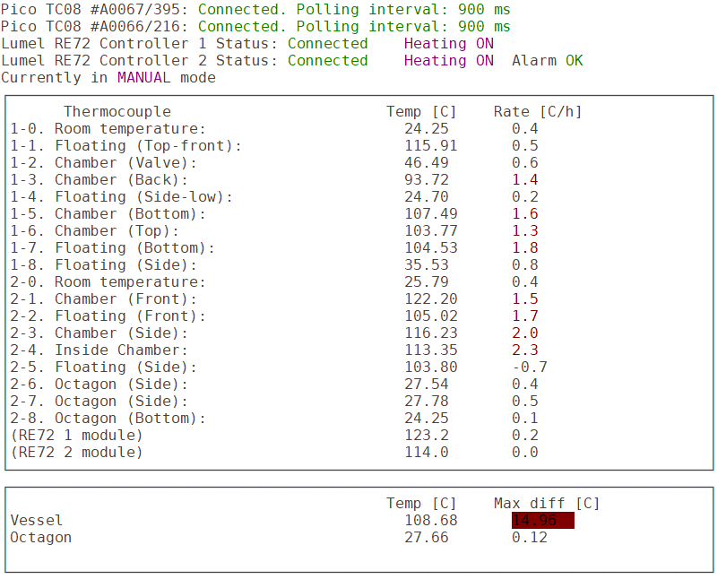Click the highlighted Vessel max diff value 14.96
The width and height of the screenshot is (726, 588).
point(542,521)
